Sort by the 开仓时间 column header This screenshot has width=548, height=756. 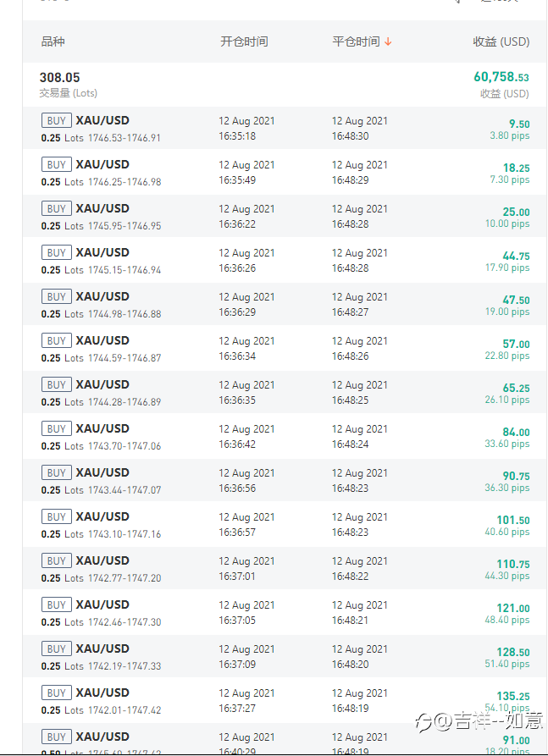(x=244, y=41)
